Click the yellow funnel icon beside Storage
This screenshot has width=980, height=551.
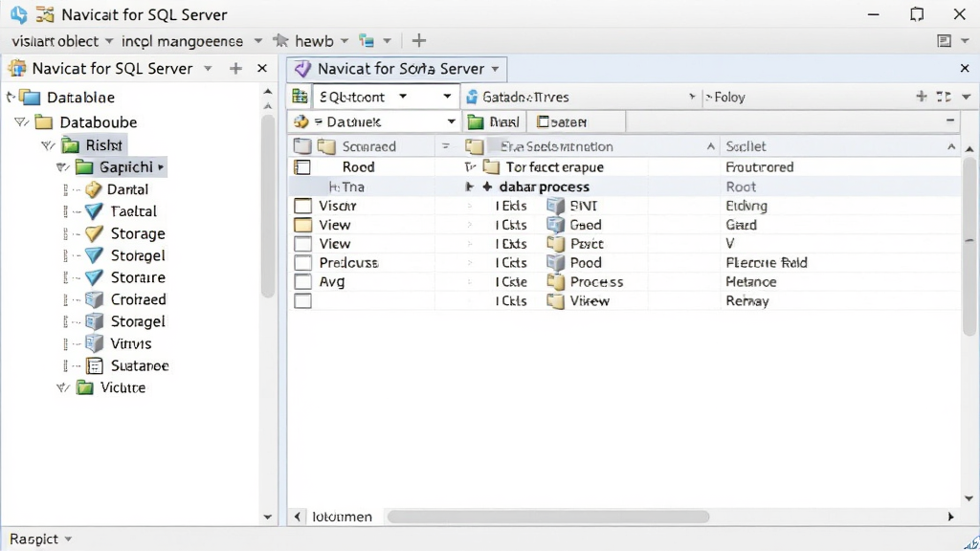[94, 233]
